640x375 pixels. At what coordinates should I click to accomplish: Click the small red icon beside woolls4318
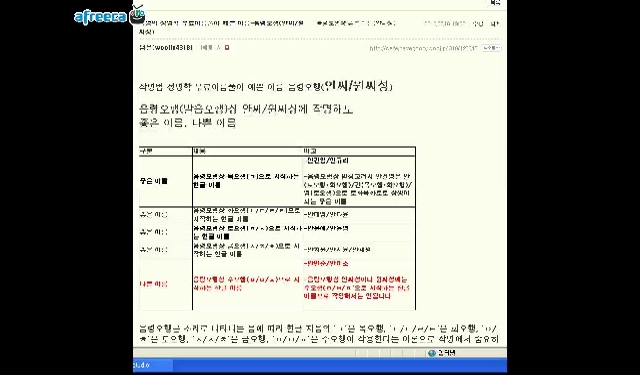[227, 47]
